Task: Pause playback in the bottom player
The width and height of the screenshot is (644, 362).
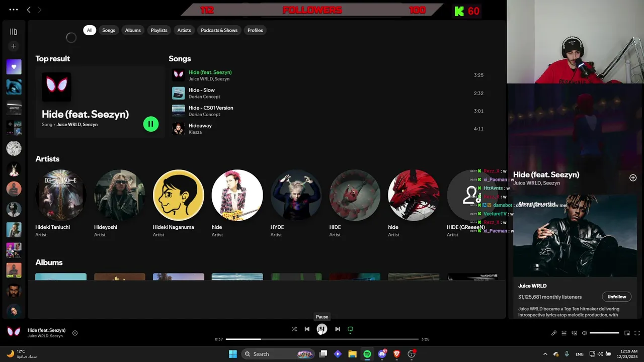Action: [322, 329]
